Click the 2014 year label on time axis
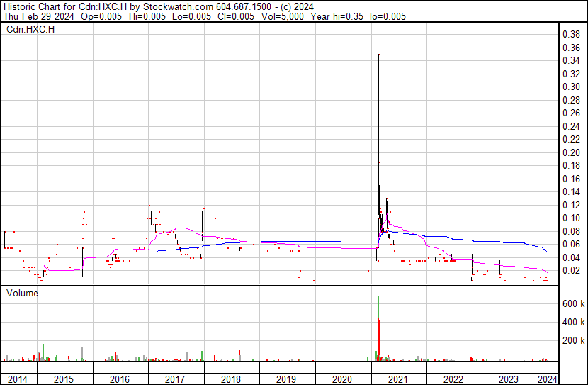This screenshot has width=588, height=385. point(18,379)
